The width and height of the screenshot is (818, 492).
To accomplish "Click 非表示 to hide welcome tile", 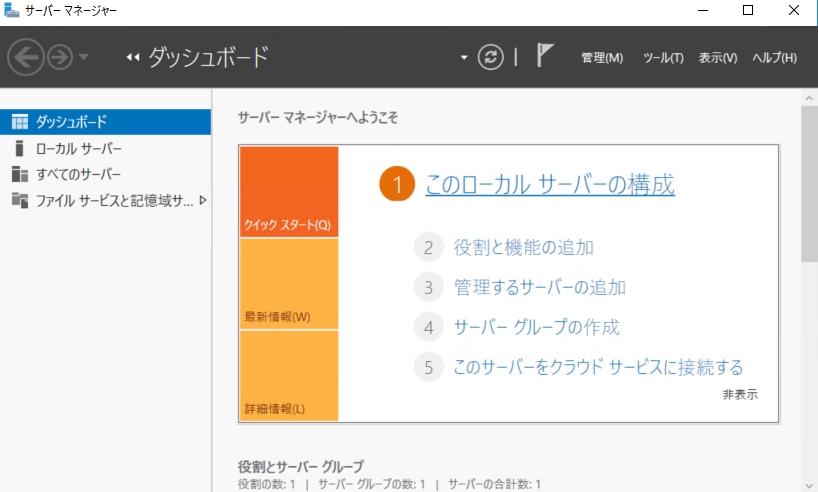I will tap(740, 394).
